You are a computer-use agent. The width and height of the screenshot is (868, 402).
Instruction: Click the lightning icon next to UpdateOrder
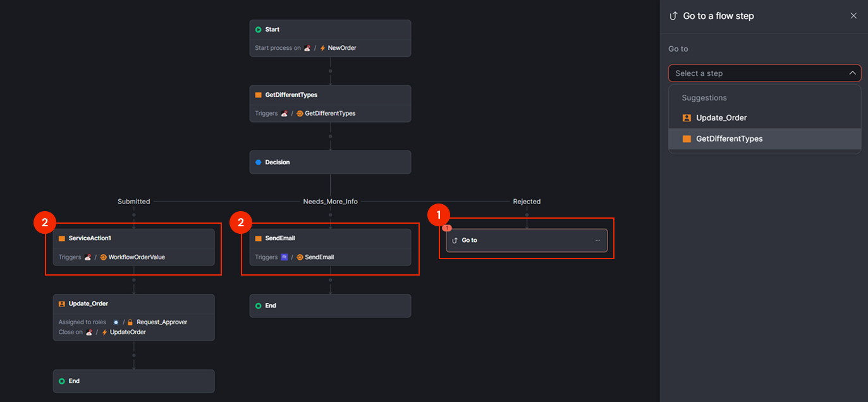[x=104, y=331]
